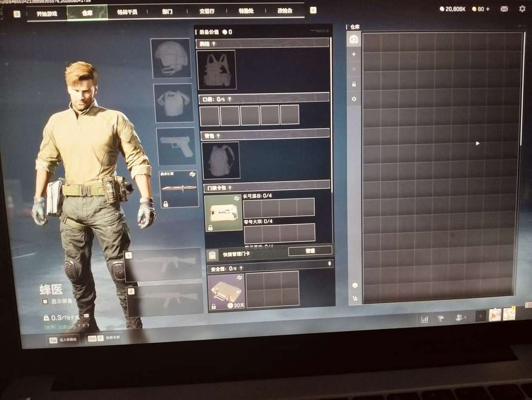Click the left navigation key icon beside 开始游戏
This screenshot has width=532, height=400.
(x=17, y=14)
